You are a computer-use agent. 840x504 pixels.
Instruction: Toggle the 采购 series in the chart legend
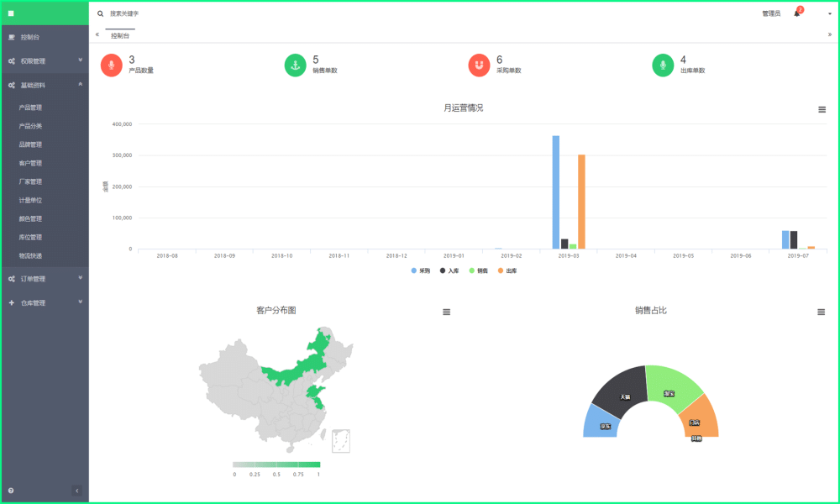click(421, 271)
